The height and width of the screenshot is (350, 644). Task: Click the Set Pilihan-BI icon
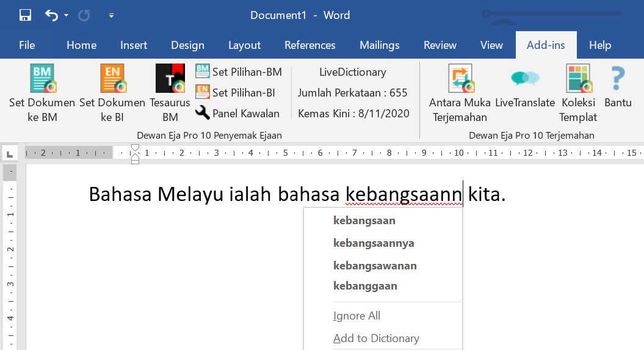[203, 92]
